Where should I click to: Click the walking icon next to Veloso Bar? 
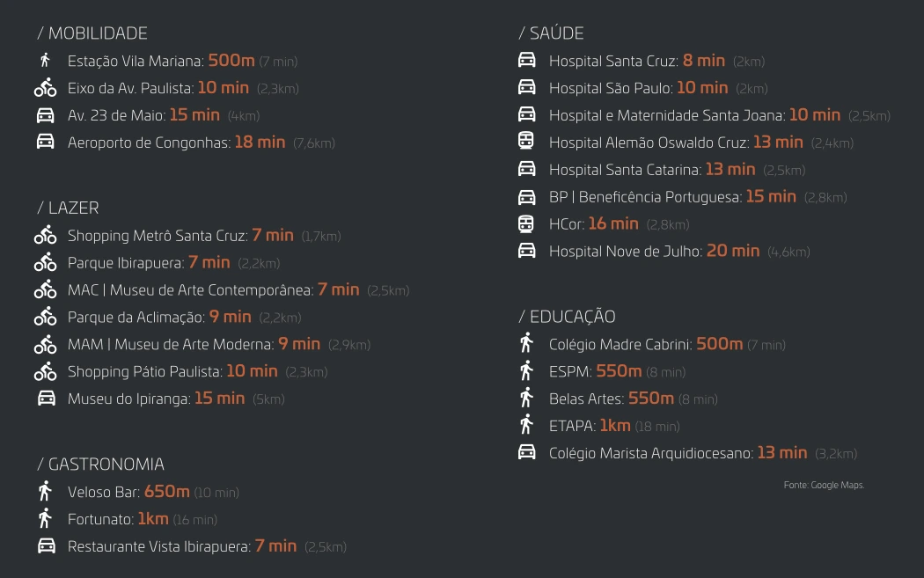coord(45,492)
